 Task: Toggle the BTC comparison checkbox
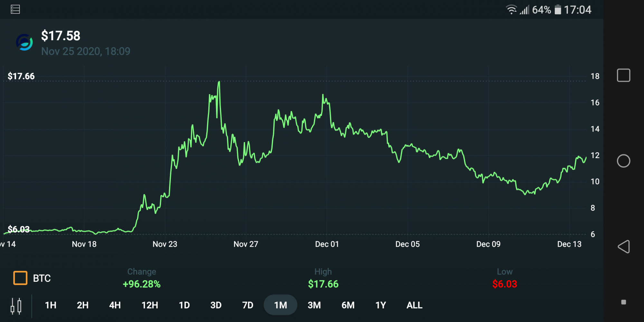coord(20,278)
